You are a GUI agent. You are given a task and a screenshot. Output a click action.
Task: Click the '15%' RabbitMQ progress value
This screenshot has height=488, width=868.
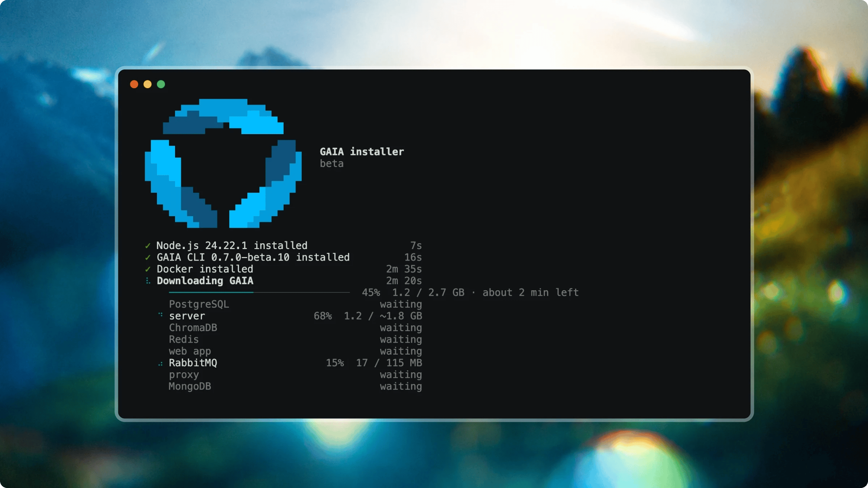pos(335,363)
